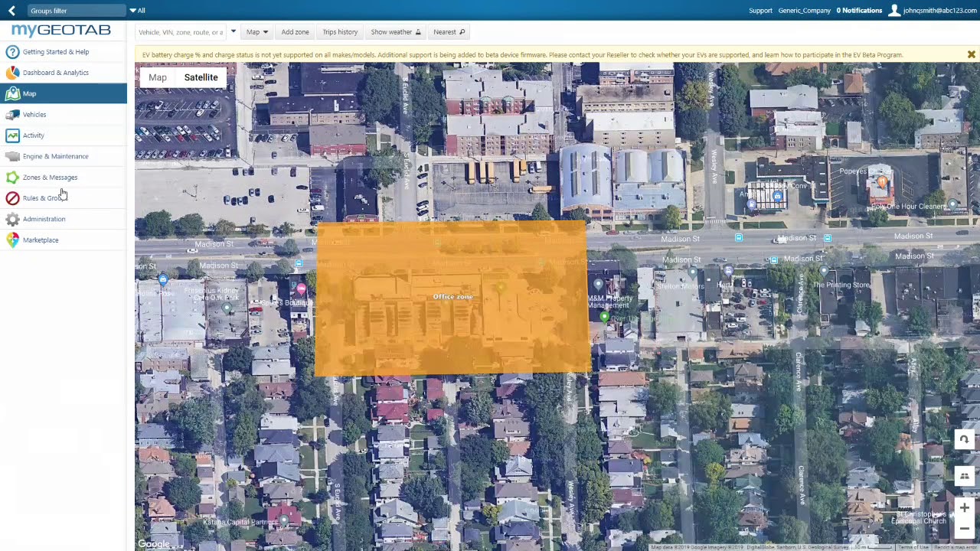
Task: Click the Getting Started & Help question mark icon
Action: click(x=12, y=52)
